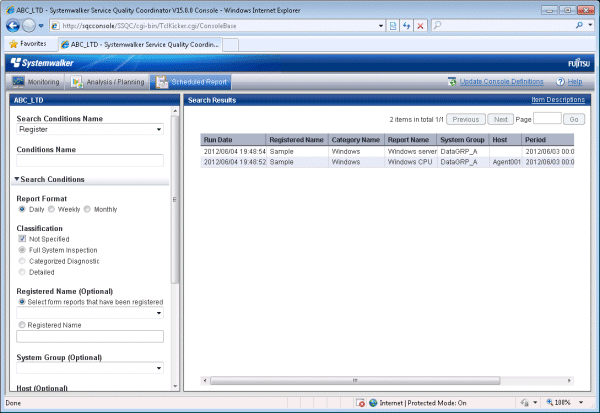Select Detailed classification
The image size is (600, 413).
pyautogui.click(x=22, y=272)
